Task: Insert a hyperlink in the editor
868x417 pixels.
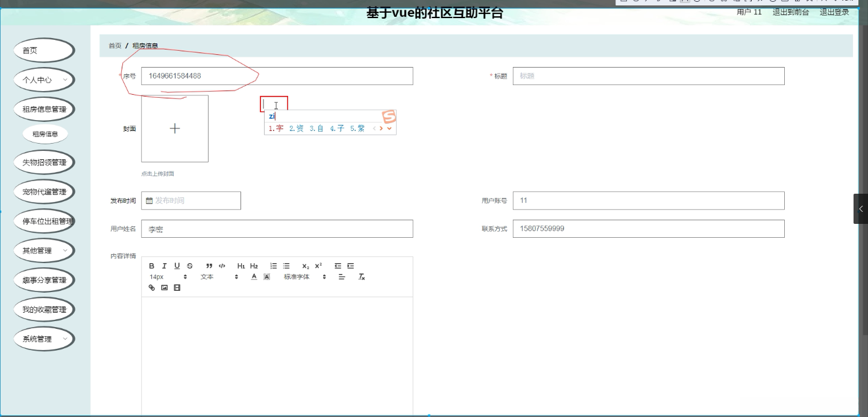Action: tap(152, 288)
